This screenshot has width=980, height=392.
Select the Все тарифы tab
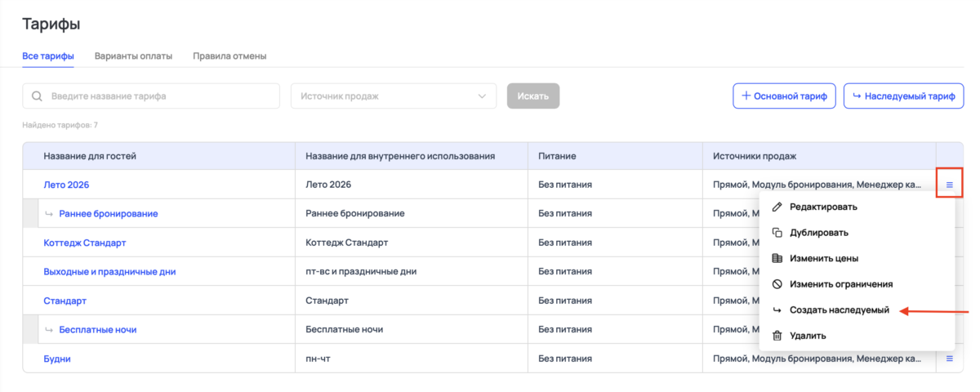48,56
